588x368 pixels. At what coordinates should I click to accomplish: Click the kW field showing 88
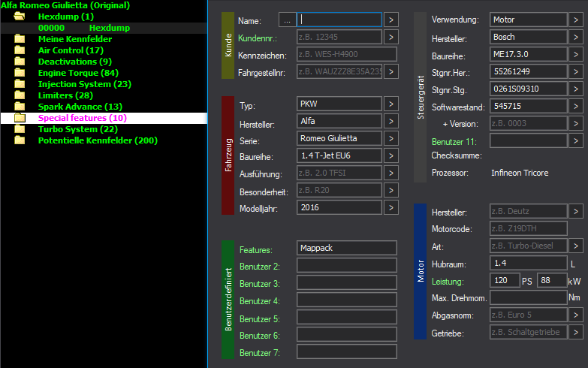[x=552, y=280]
